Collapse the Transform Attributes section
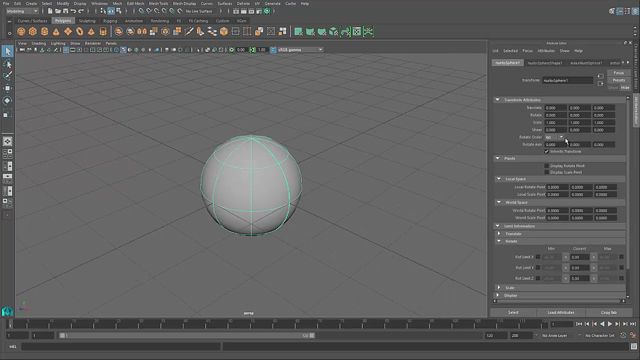The width and height of the screenshot is (640, 360). tap(498, 100)
